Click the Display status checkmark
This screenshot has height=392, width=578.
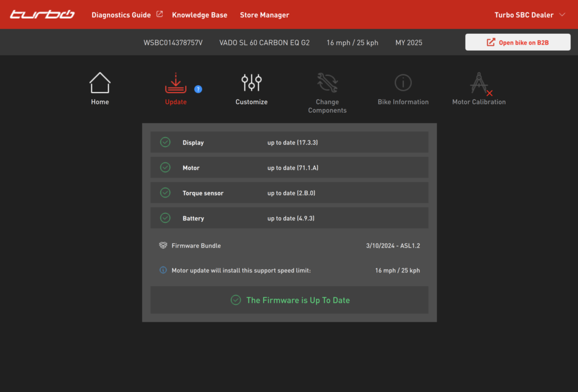pos(165,142)
